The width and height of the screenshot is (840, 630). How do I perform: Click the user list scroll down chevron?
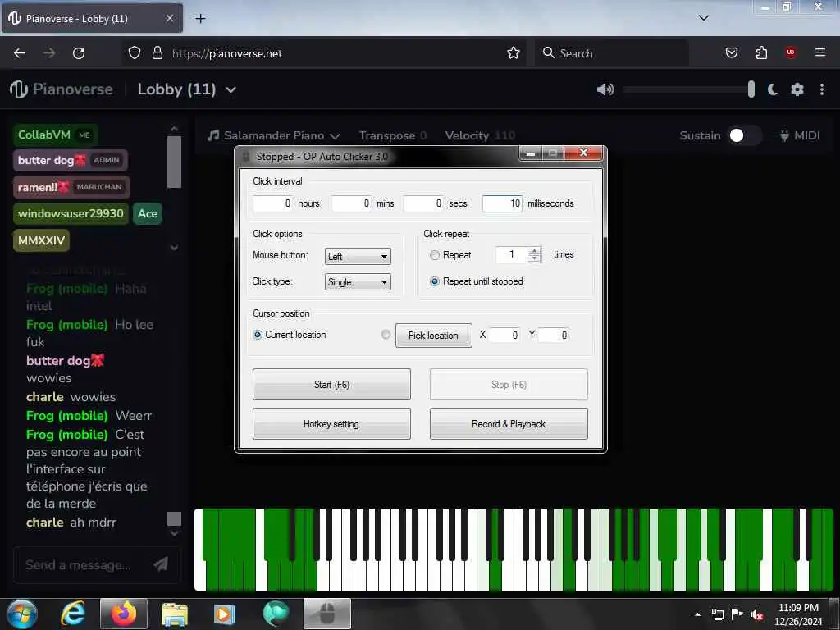click(174, 248)
